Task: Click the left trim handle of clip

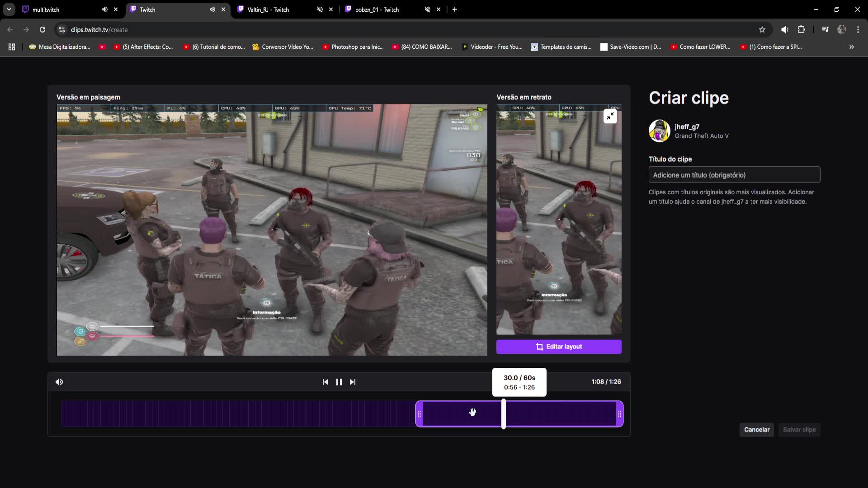Action: pyautogui.click(x=419, y=414)
